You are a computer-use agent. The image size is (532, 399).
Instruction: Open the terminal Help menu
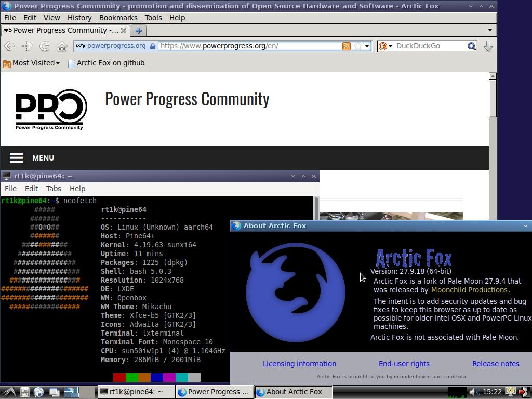pos(77,189)
